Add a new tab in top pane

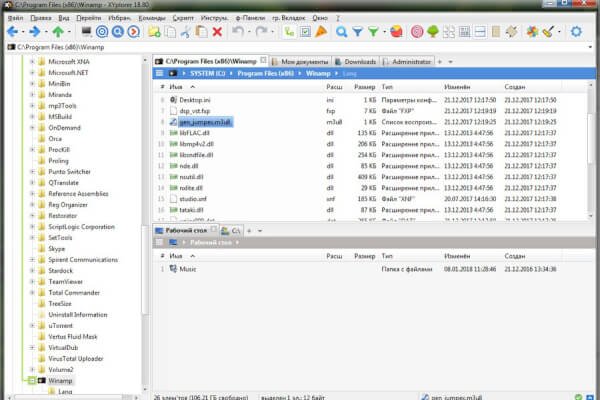tap(440, 62)
